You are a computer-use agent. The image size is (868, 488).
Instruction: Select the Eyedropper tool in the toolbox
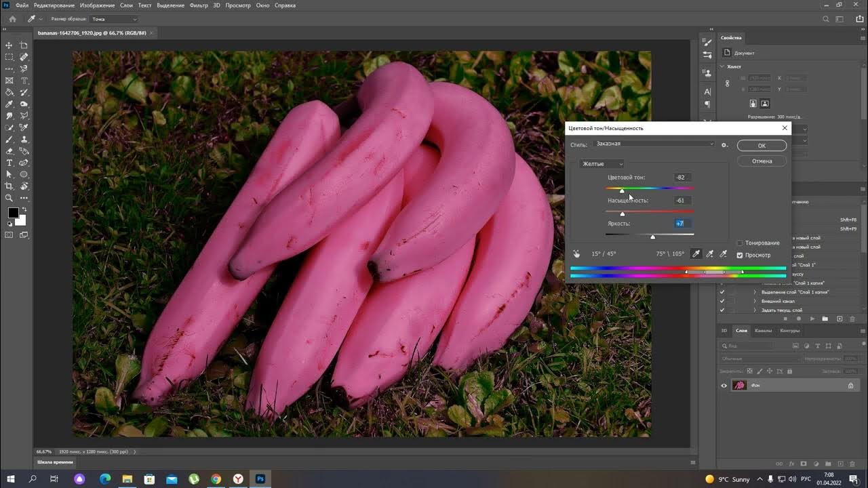pos(9,104)
